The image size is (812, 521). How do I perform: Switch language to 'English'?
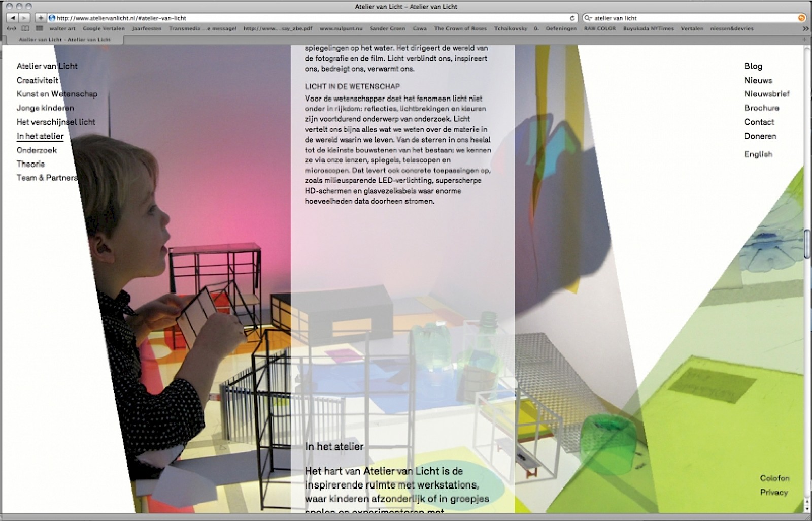coord(758,154)
